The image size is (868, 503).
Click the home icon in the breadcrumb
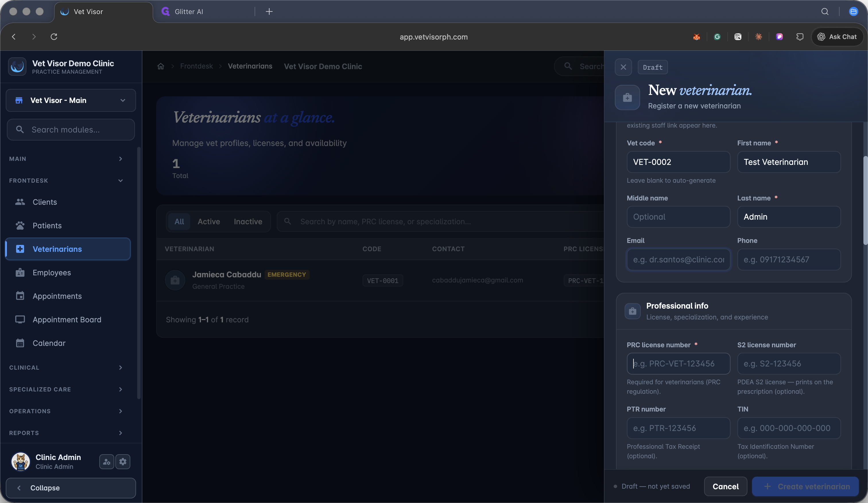click(x=160, y=67)
